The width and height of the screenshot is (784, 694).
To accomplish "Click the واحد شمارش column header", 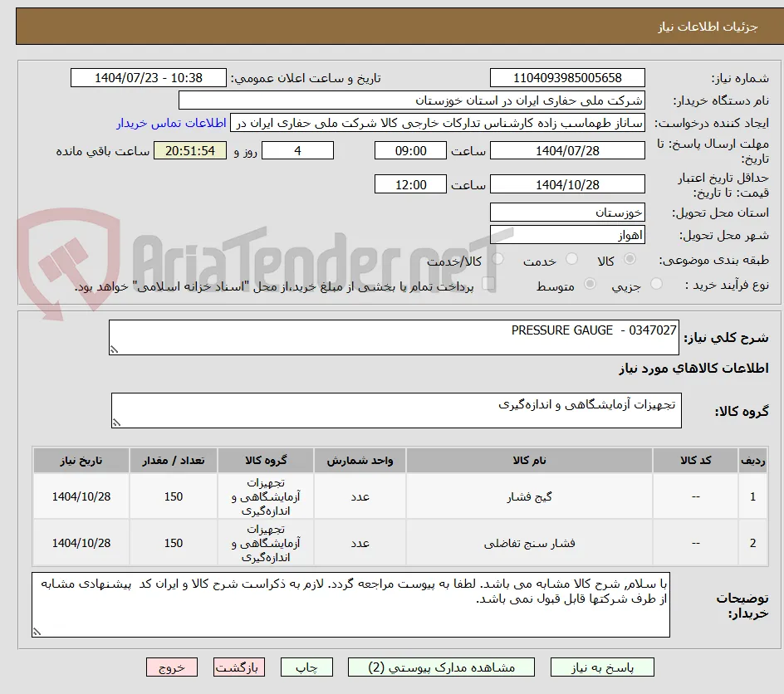I will 360,460.
